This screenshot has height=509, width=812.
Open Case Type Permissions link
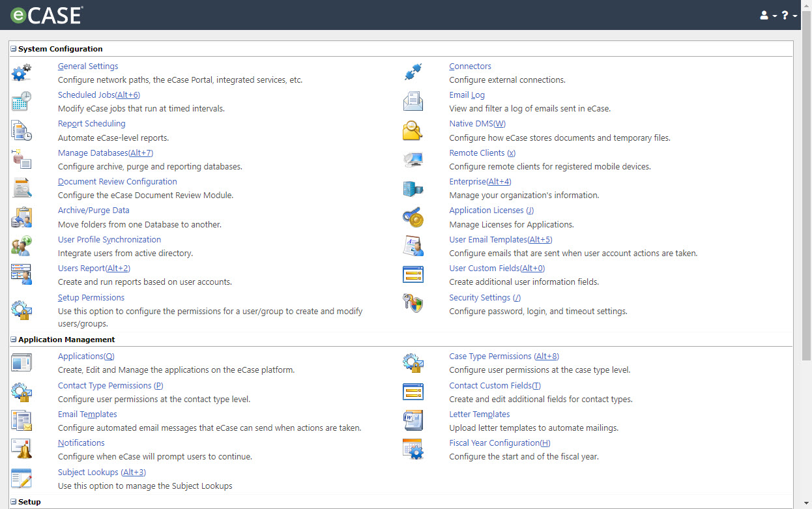pyautogui.click(x=504, y=356)
